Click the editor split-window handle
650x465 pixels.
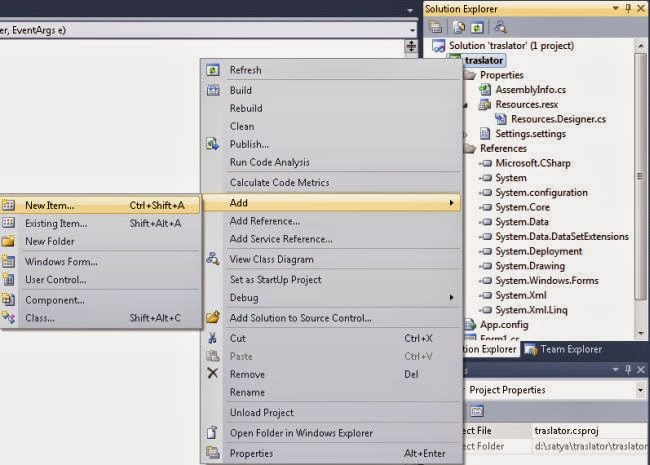[411, 46]
